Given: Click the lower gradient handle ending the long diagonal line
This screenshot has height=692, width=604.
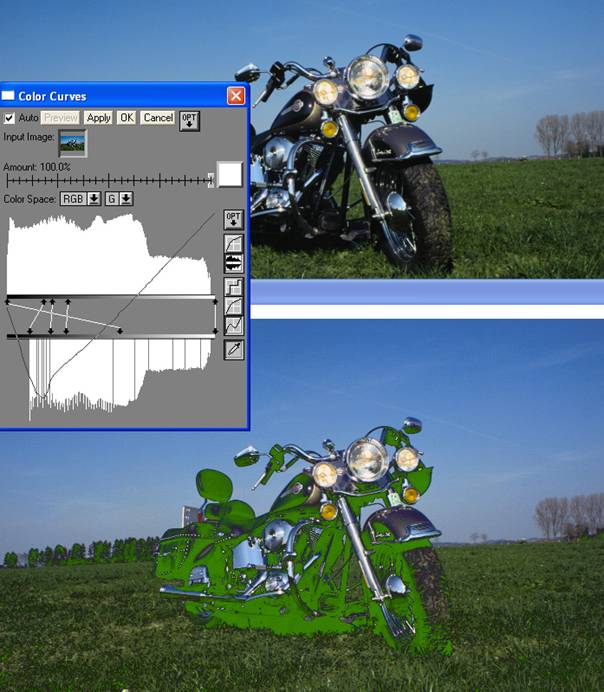Looking at the screenshot, I should tap(120, 331).
